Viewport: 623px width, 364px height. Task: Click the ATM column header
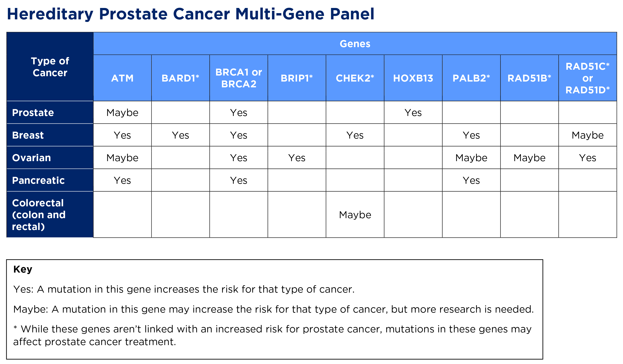(x=122, y=78)
